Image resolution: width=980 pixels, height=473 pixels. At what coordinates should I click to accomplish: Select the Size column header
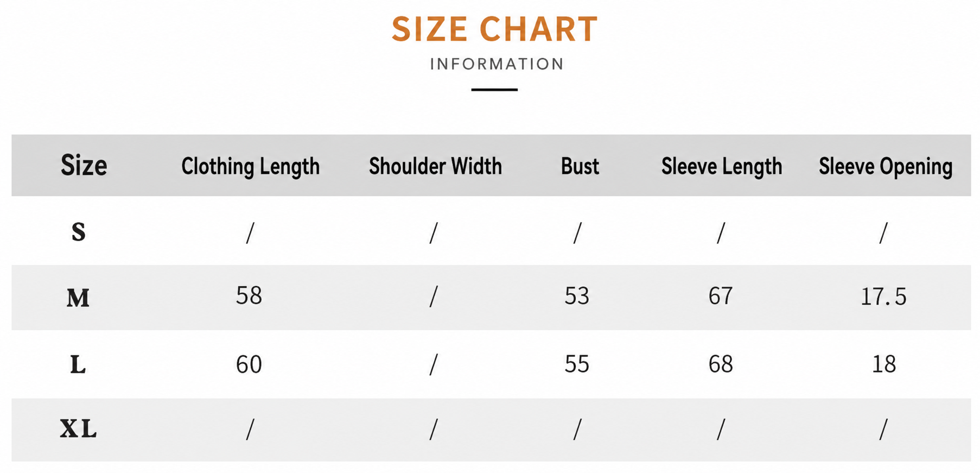(84, 165)
